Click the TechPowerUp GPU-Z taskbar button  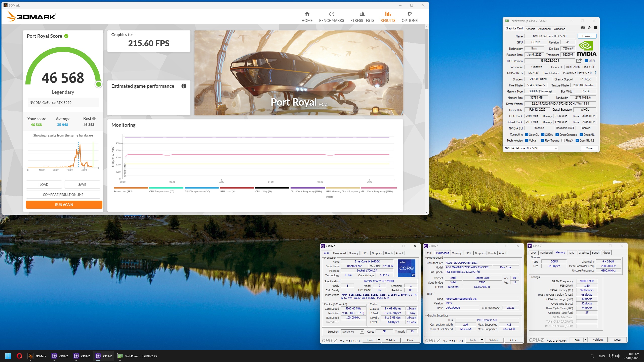click(137, 356)
